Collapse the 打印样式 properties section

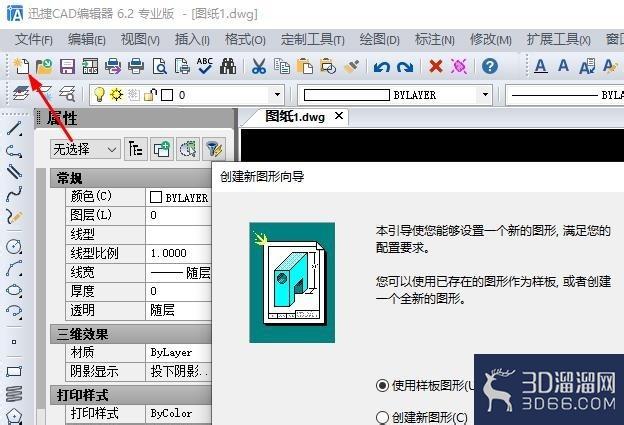click(x=131, y=395)
